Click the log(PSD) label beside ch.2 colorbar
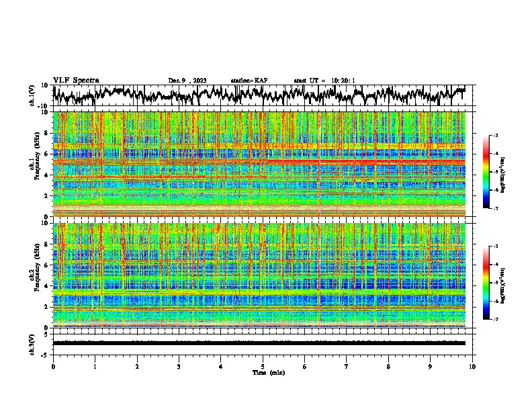This screenshot has width=532, height=411. [x=503, y=285]
